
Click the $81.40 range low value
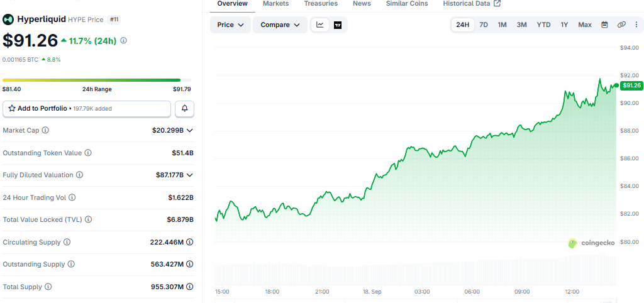[x=11, y=89]
